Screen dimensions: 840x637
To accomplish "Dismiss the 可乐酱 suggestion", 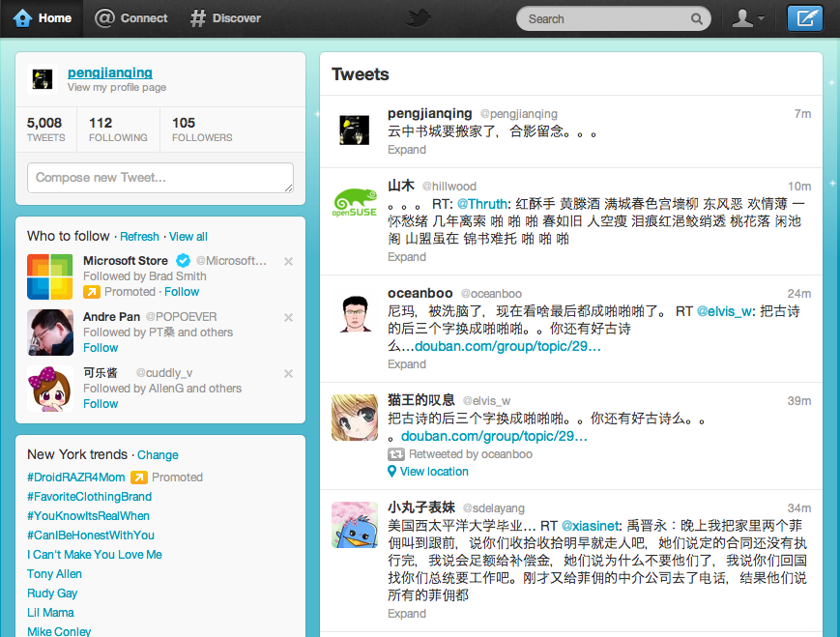I will click(x=288, y=373).
